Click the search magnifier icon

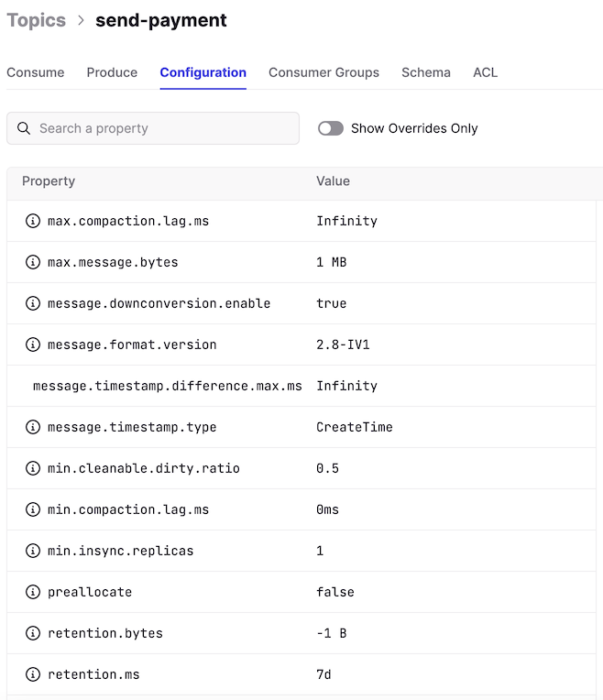click(x=24, y=128)
